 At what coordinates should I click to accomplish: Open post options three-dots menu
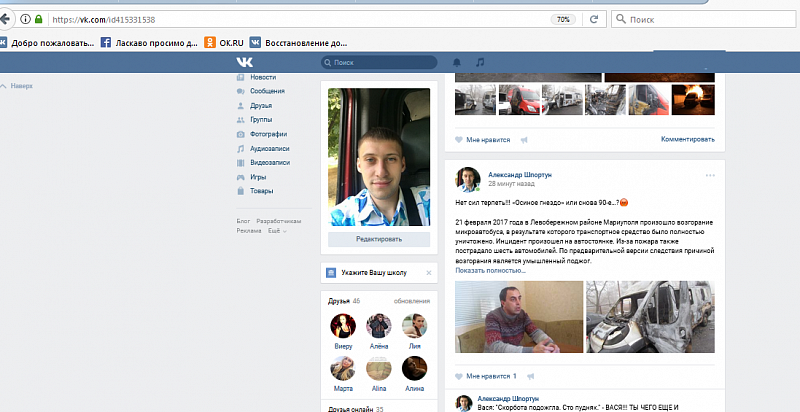[710, 175]
